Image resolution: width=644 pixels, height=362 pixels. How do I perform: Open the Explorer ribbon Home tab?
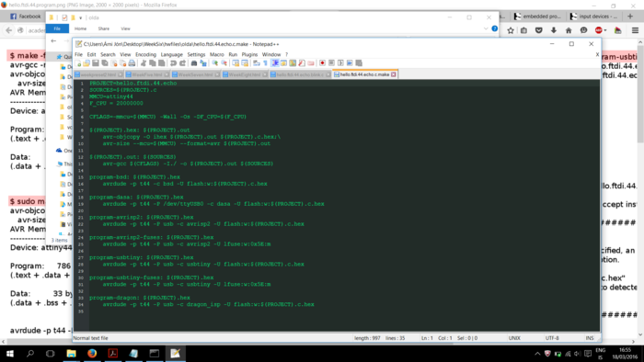(x=81, y=28)
